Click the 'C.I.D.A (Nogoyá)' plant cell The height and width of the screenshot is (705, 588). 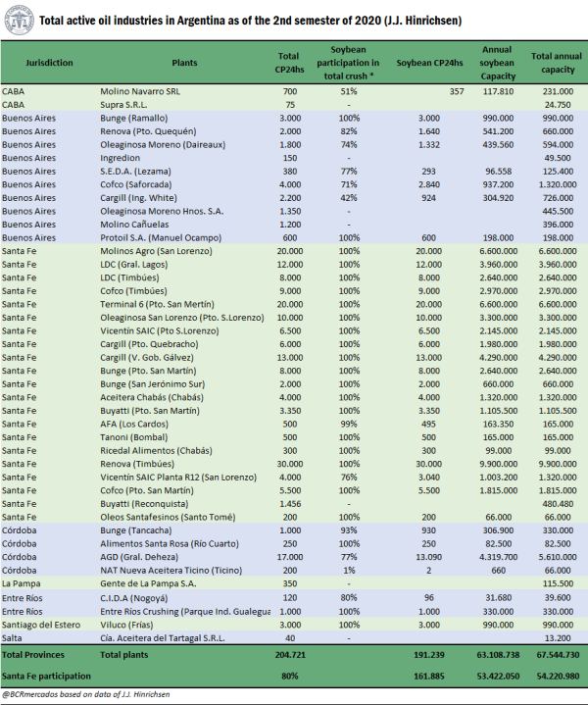tap(134, 598)
